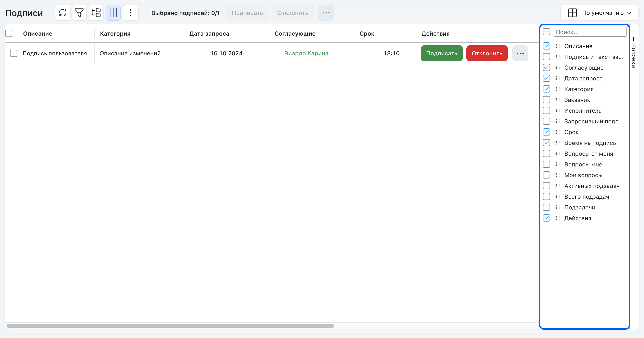Click the green Подписать button in row
The image size is (644, 338).
point(442,53)
